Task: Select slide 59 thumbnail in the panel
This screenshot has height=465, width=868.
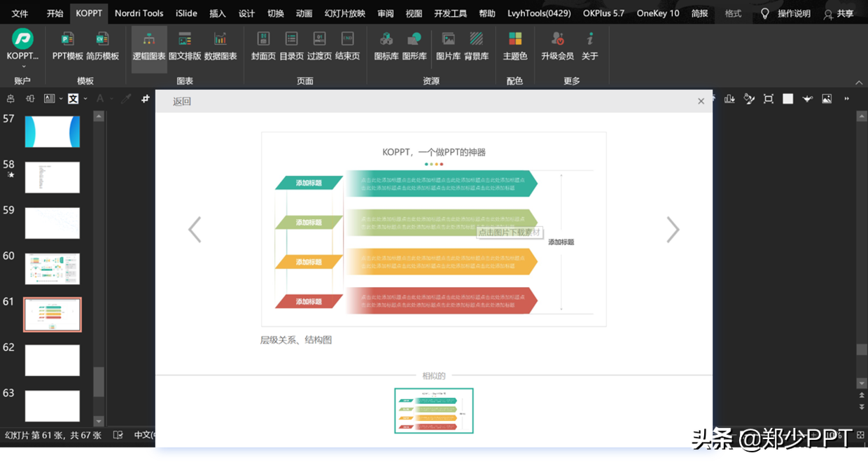Action: pos(52,223)
